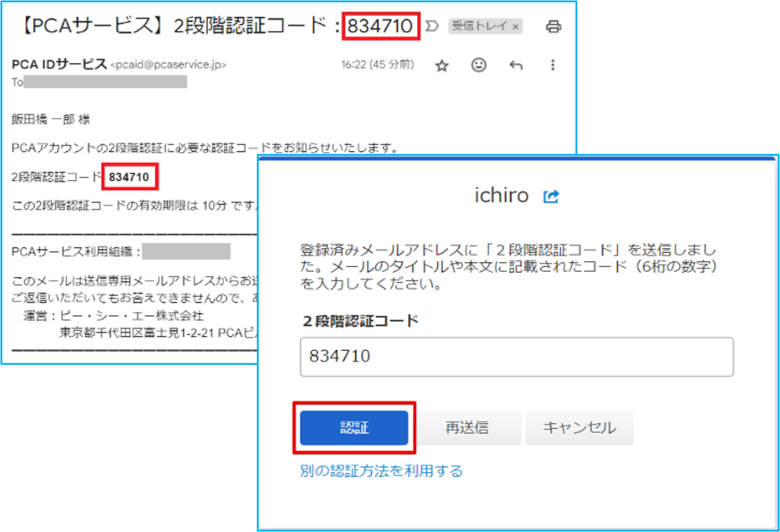The image size is (780, 532).
Task: Cancel with the キャンセル button
Action: [580, 428]
